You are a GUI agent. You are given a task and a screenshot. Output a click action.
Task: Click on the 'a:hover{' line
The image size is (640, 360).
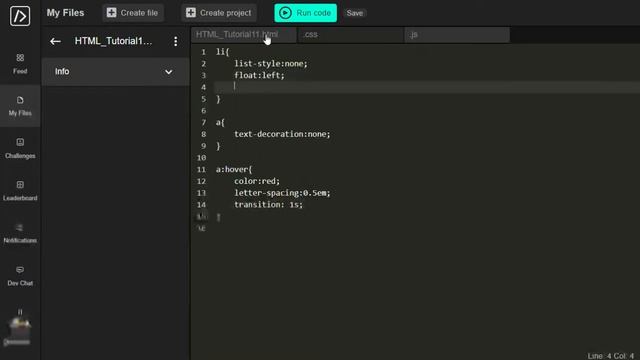click(x=234, y=169)
